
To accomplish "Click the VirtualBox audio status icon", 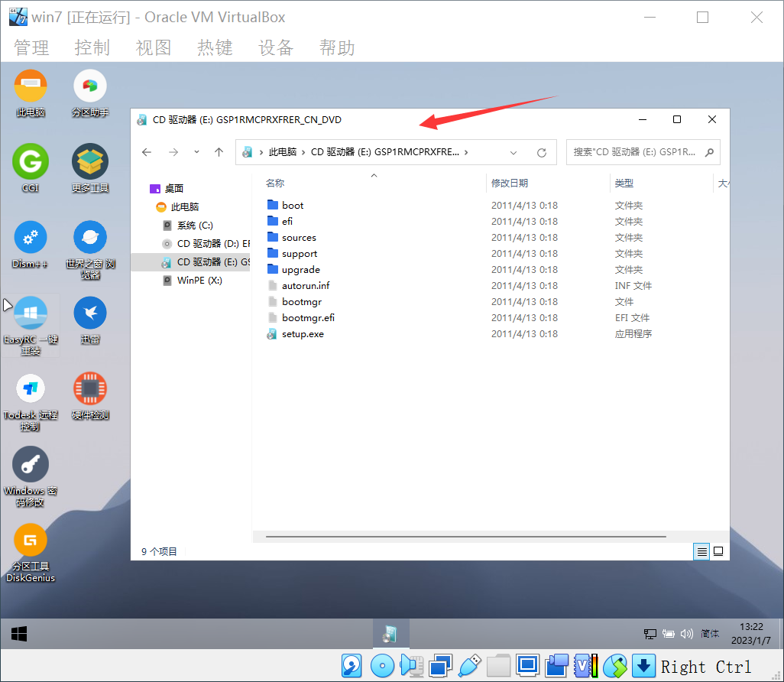I will [x=412, y=666].
